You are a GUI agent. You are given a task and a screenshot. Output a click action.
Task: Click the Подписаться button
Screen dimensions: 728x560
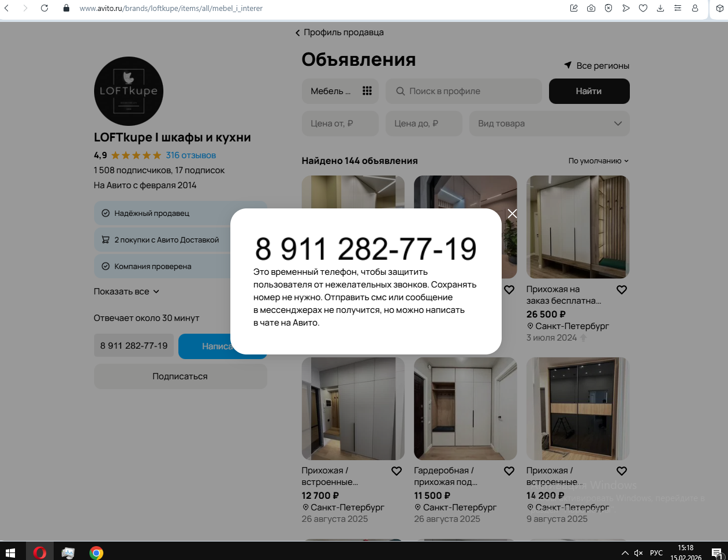[x=180, y=376]
